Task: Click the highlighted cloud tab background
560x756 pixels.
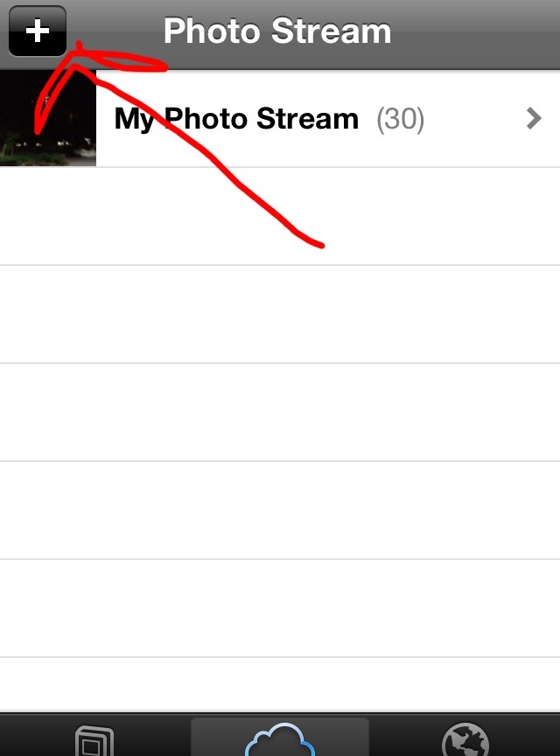Action: pyautogui.click(x=280, y=737)
